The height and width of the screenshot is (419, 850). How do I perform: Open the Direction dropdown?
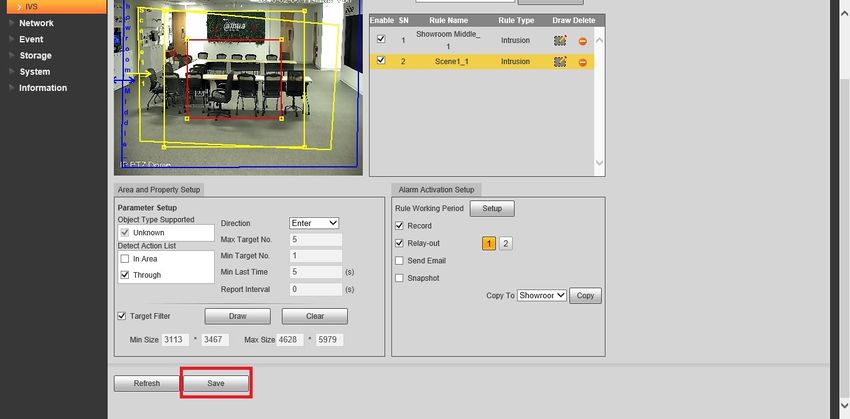(314, 223)
